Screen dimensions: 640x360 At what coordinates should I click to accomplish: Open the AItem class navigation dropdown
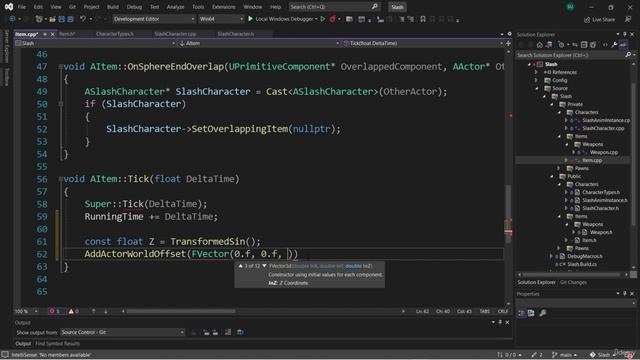(x=259, y=43)
